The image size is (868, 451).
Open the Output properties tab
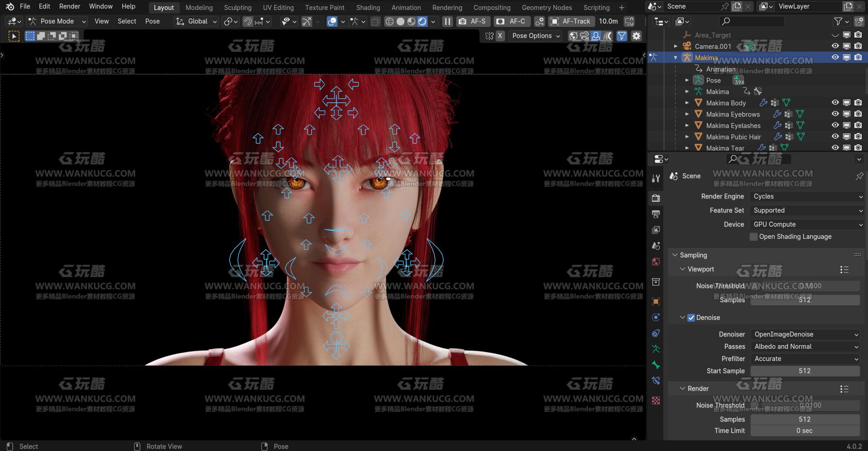click(656, 214)
